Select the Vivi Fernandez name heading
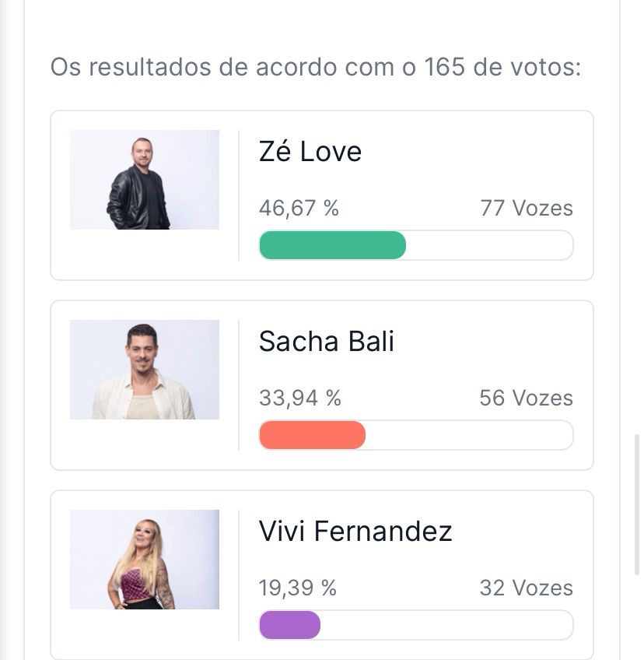The image size is (644, 660). pyautogui.click(x=355, y=532)
